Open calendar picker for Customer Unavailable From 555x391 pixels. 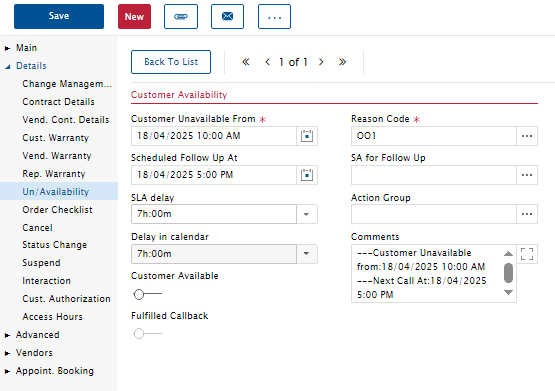307,136
